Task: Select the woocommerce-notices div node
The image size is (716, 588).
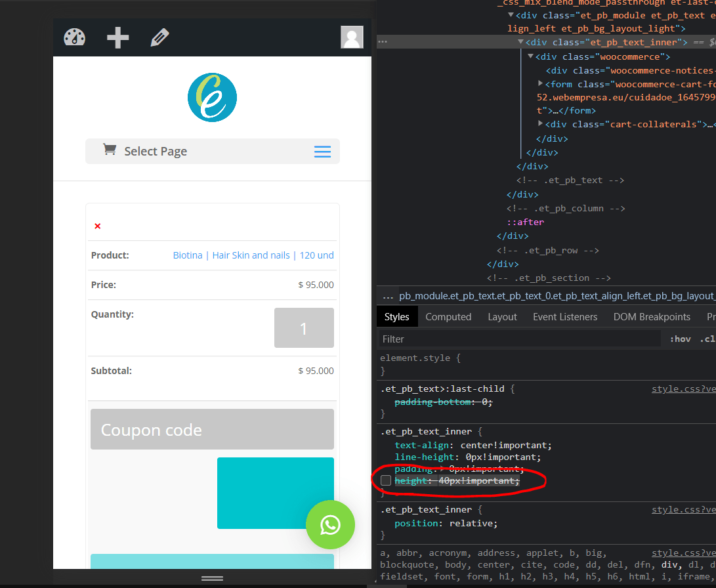Action: [630, 71]
